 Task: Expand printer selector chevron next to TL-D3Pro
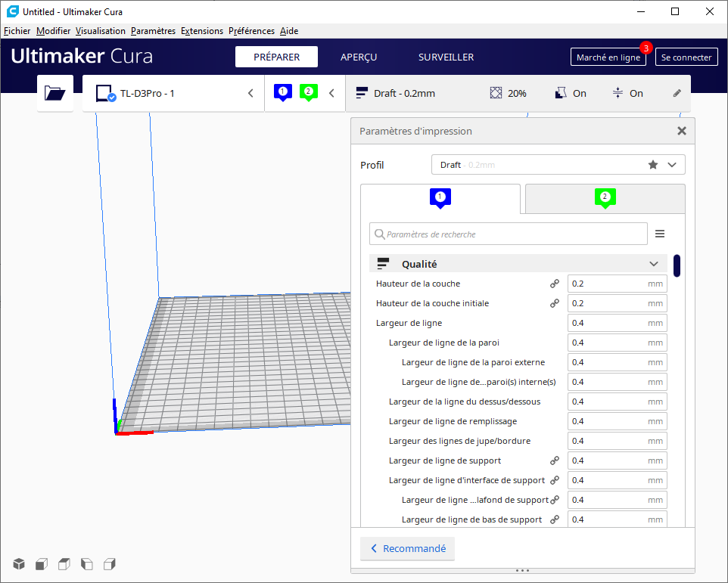[x=250, y=93]
